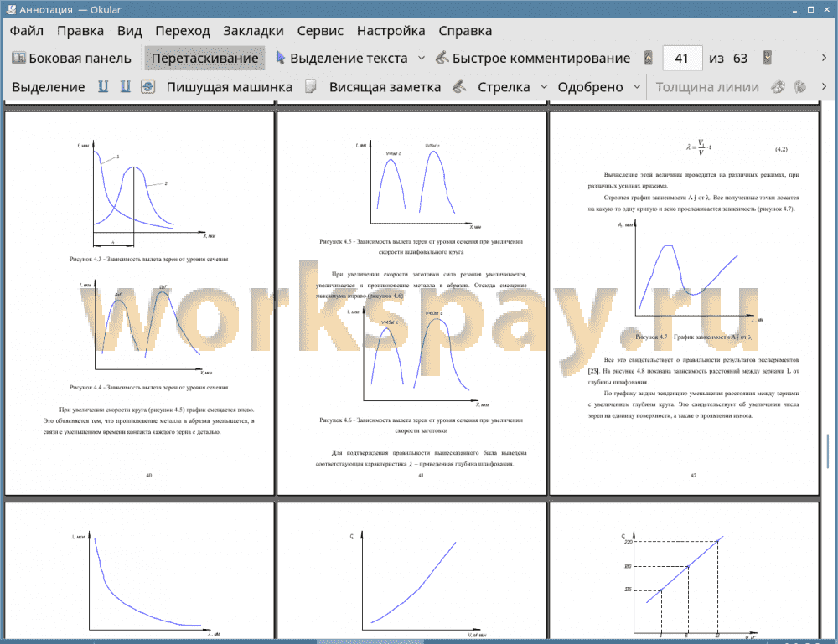
Task: Open the Правка menu
Action: tap(80, 31)
